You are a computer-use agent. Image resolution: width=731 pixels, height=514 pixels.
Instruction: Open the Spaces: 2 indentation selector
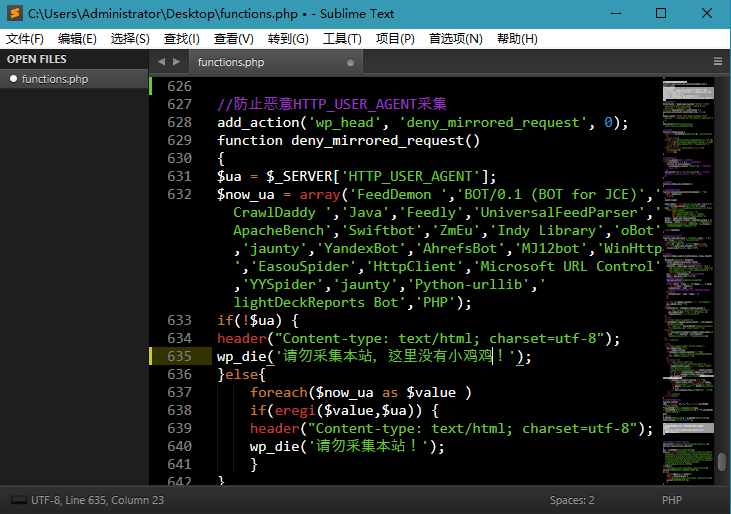click(571, 500)
